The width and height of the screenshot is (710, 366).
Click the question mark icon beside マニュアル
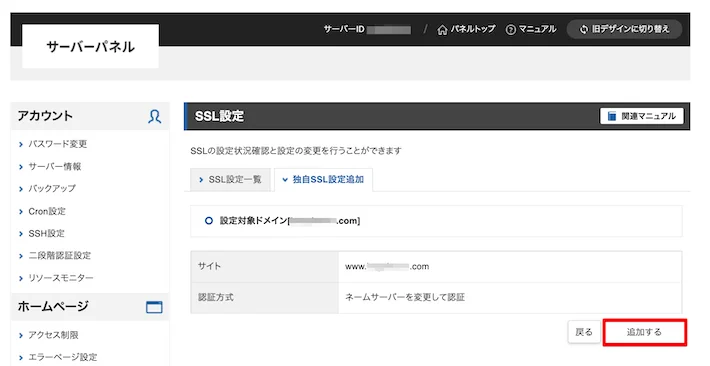[510, 30]
